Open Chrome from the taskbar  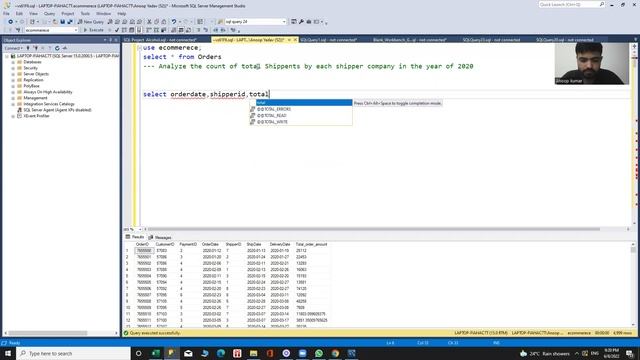point(335,353)
